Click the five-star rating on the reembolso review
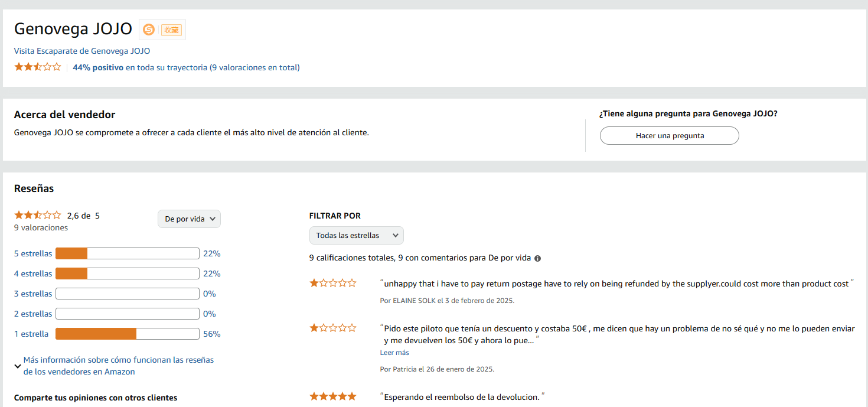The width and height of the screenshot is (868, 407). [x=333, y=396]
